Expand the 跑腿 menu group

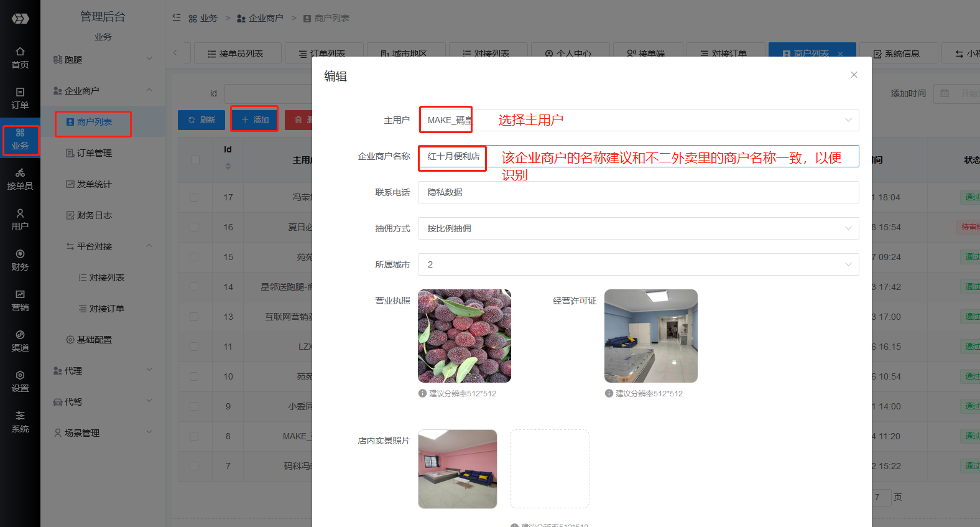click(103, 60)
